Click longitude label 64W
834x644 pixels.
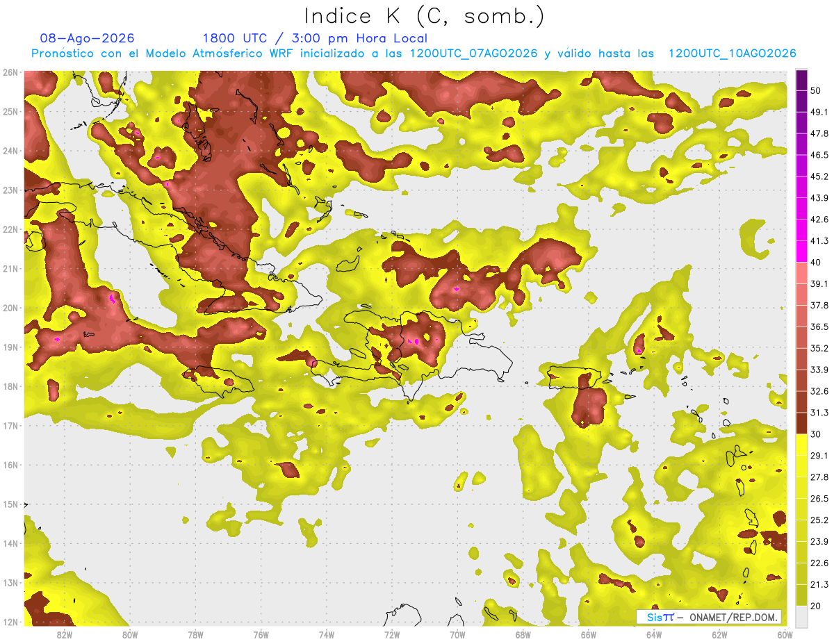coord(654,635)
